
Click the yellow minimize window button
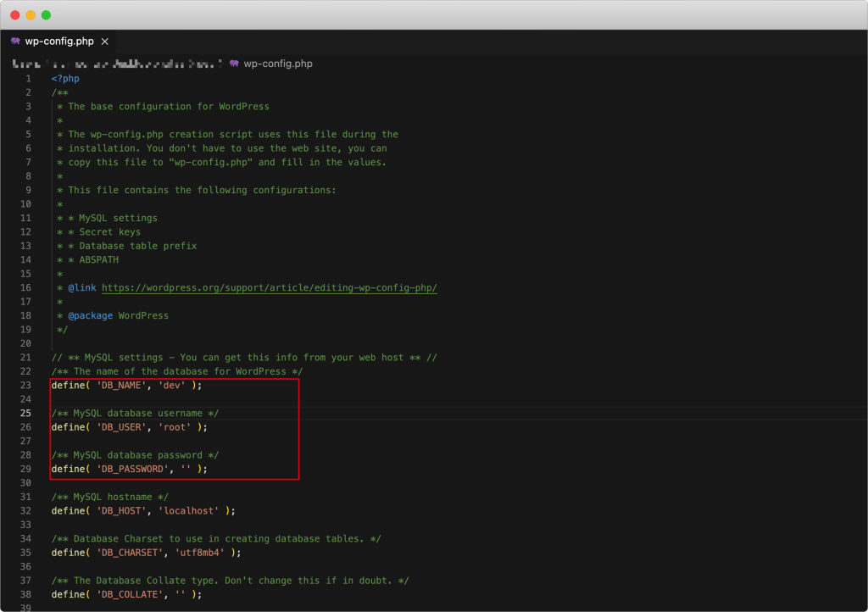31,15
